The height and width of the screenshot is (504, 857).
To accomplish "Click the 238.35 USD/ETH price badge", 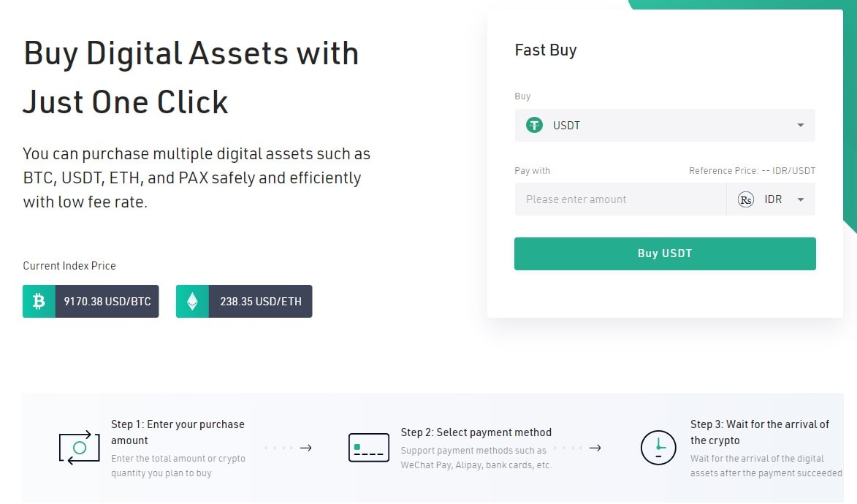I will [x=244, y=301].
